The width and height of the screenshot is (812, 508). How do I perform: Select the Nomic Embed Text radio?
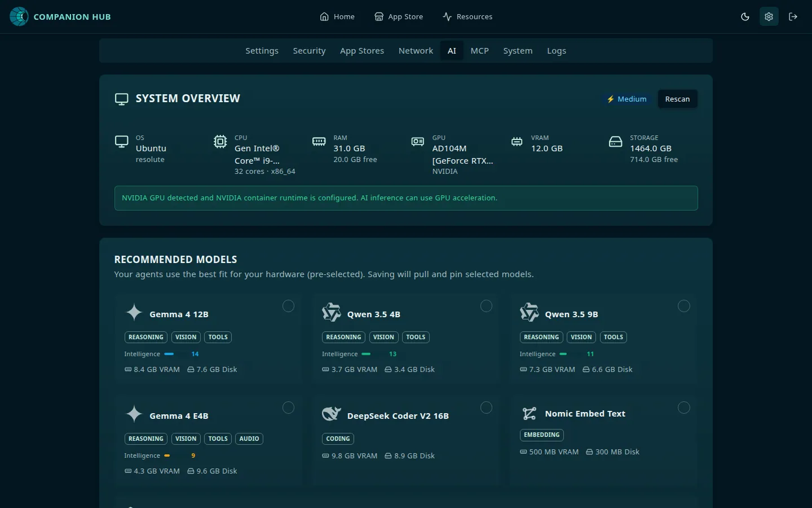pyautogui.click(x=684, y=408)
